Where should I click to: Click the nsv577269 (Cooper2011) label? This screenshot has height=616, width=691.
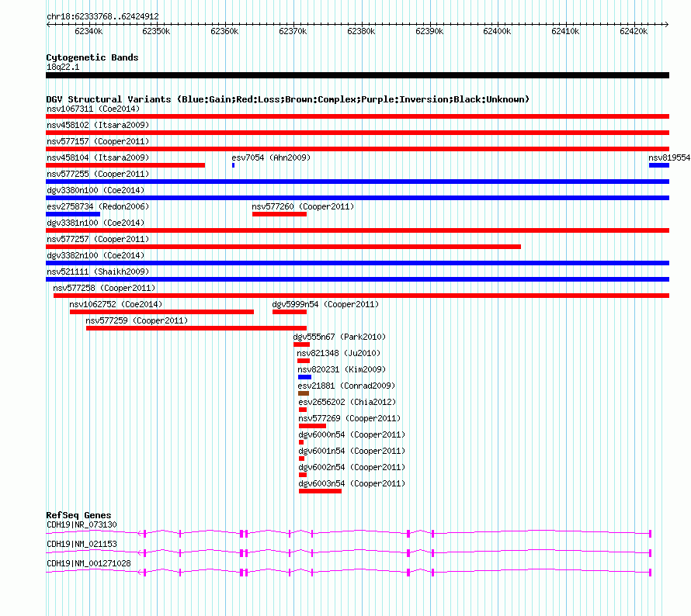[349, 418]
